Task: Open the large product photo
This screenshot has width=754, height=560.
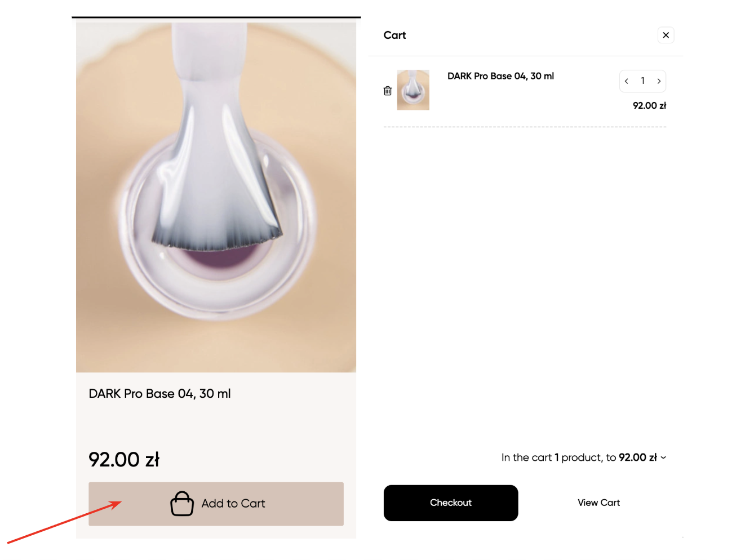Action: (216, 197)
